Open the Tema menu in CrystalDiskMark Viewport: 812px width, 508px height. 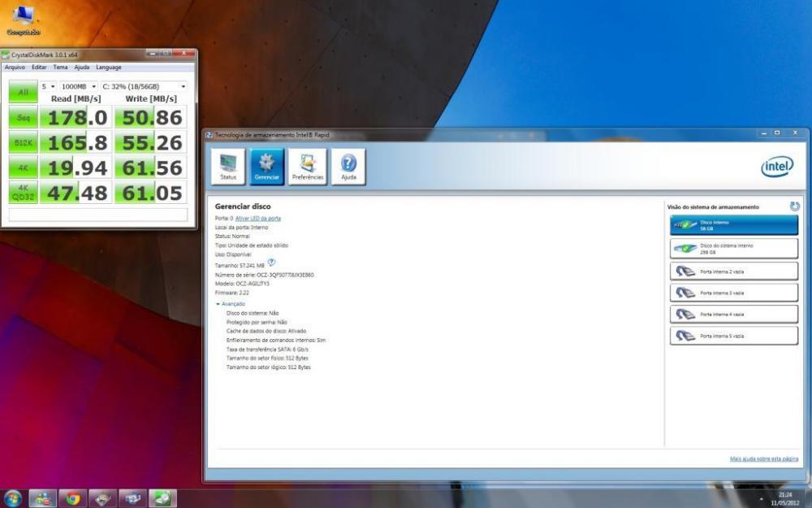click(x=60, y=67)
